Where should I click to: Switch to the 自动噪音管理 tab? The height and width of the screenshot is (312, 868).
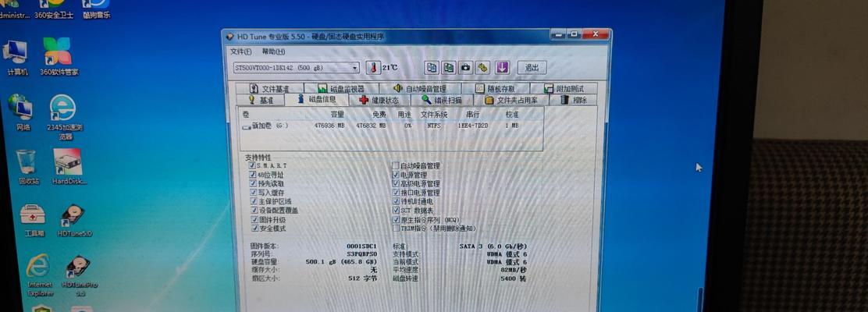pos(420,88)
